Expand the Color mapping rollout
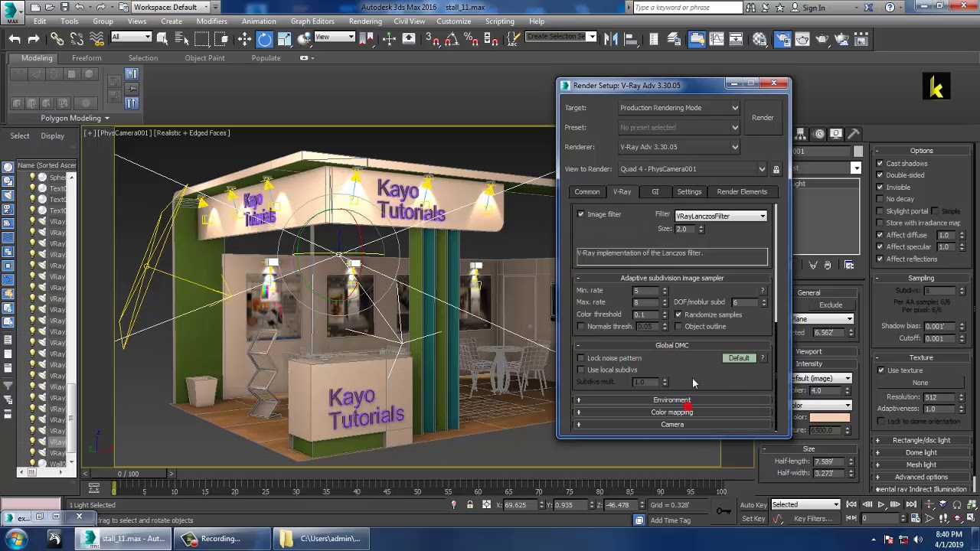The height and width of the screenshot is (551, 980). pyautogui.click(x=672, y=412)
